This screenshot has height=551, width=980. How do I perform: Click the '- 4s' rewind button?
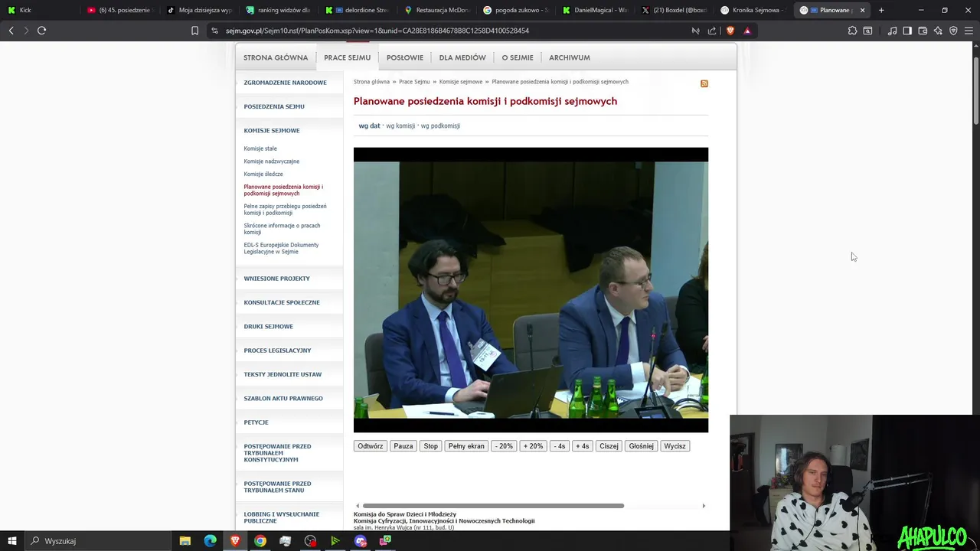pyautogui.click(x=560, y=446)
